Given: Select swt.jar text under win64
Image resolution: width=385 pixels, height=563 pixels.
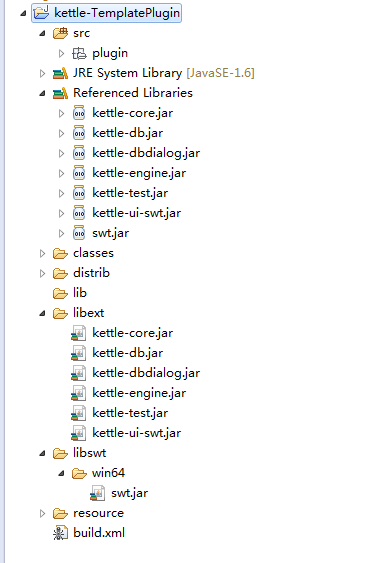Looking at the screenshot, I should [x=129, y=494].
